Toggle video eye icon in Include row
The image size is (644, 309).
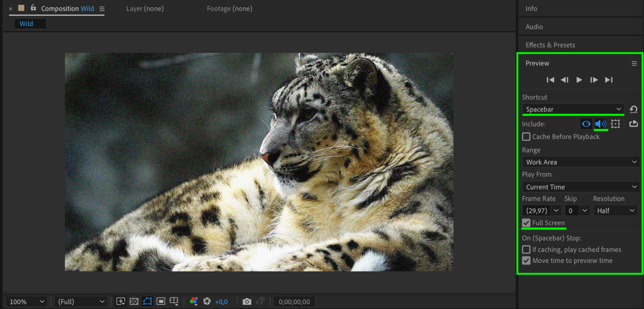(586, 124)
